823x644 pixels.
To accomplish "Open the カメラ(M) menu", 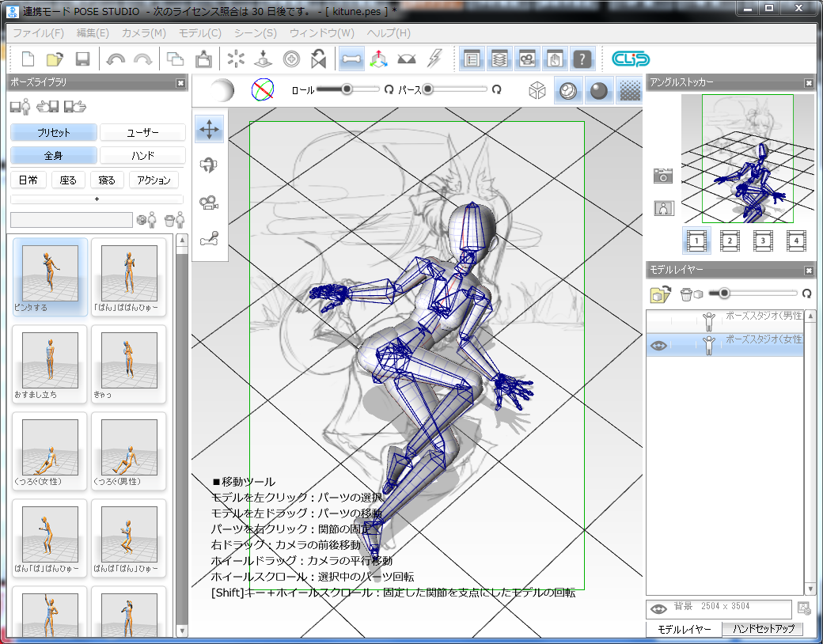I will 144,32.
